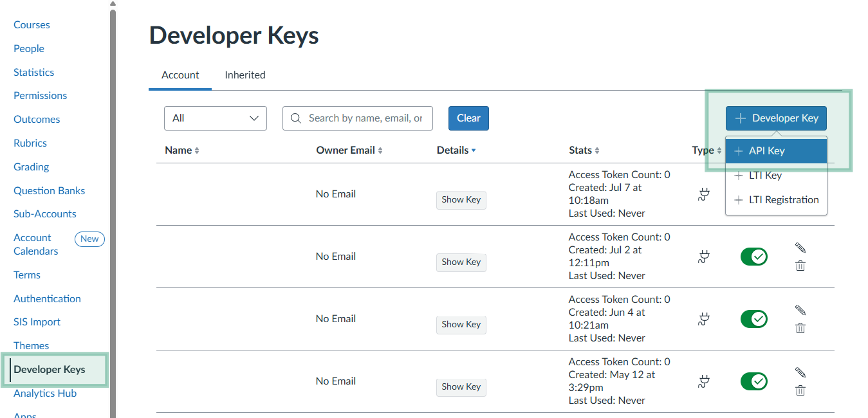Edit the key created Jul 2 using pencil icon

[x=800, y=248]
